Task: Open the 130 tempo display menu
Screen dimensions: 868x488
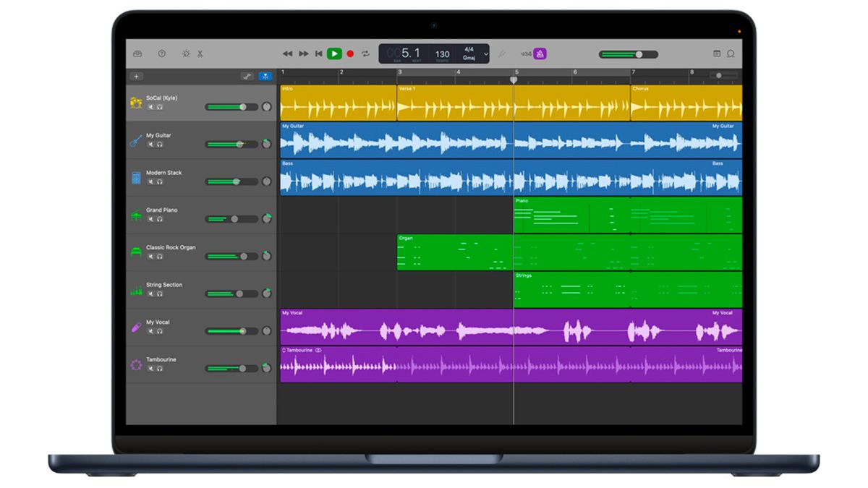Action: [x=443, y=53]
